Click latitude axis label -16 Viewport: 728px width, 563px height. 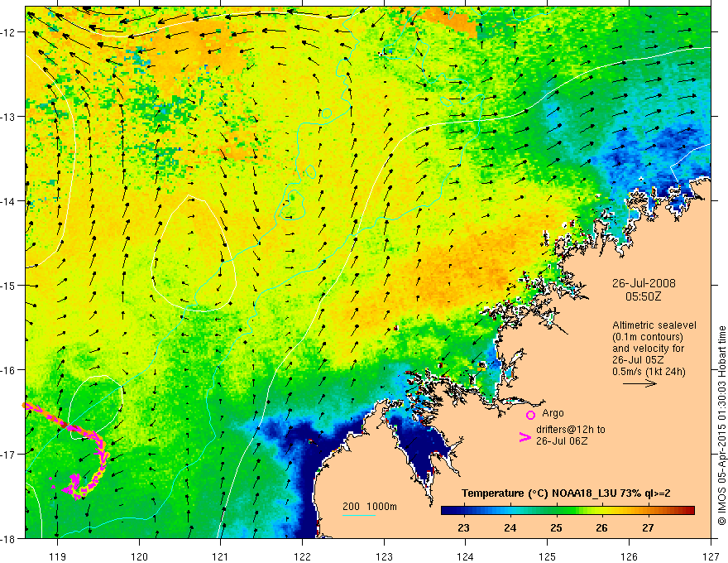(x=9, y=370)
